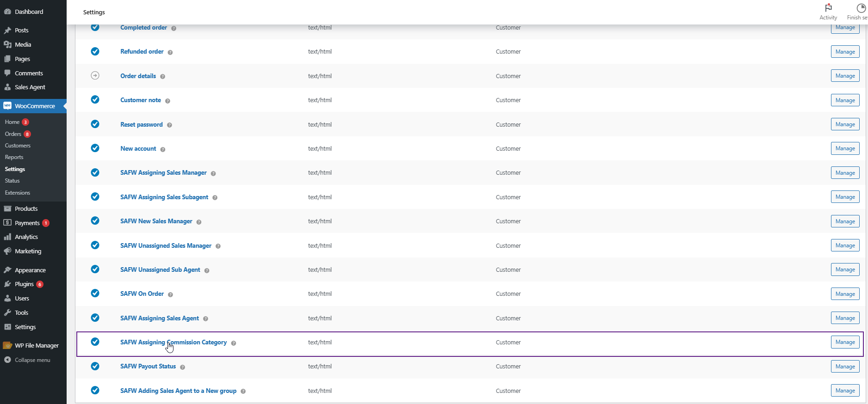The image size is (868, 404).
Task: Click the Products box icon
Action: click(x=7, y=208)
